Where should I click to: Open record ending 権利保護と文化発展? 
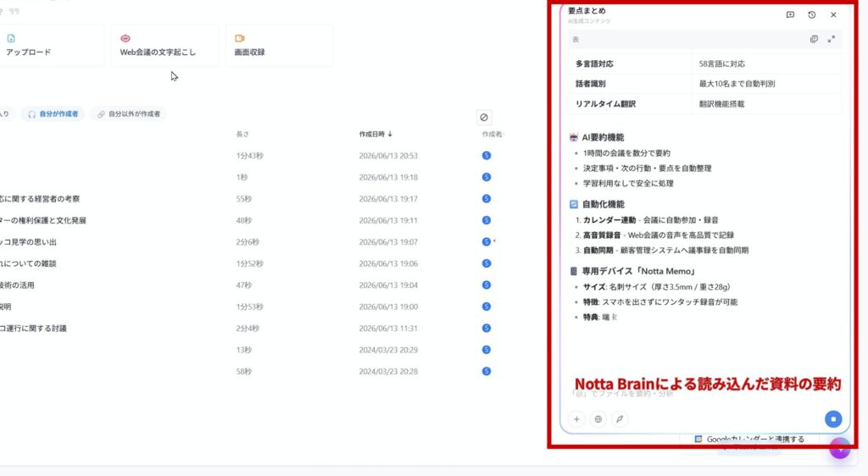[43, 220]
